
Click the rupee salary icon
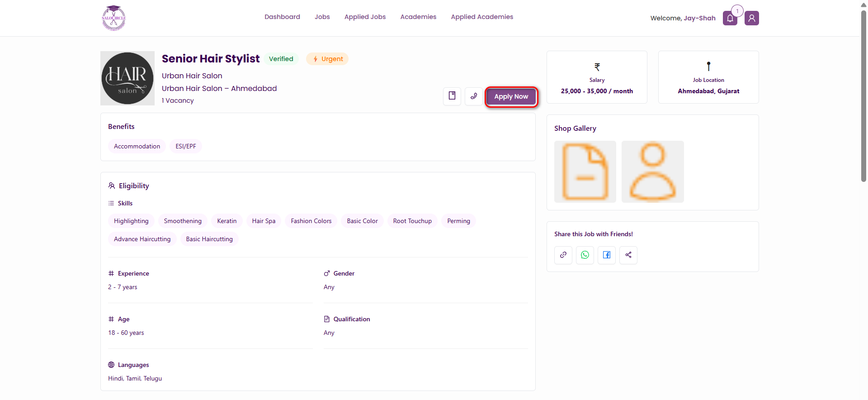pyautogui.click(x=597, y=67)
